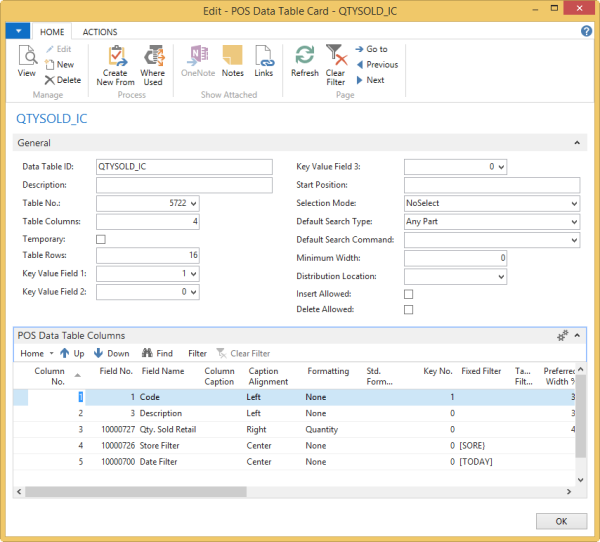Viewport: 600px width, 542px height.
Task: Open the Links icon
Action: coord(263,62)
